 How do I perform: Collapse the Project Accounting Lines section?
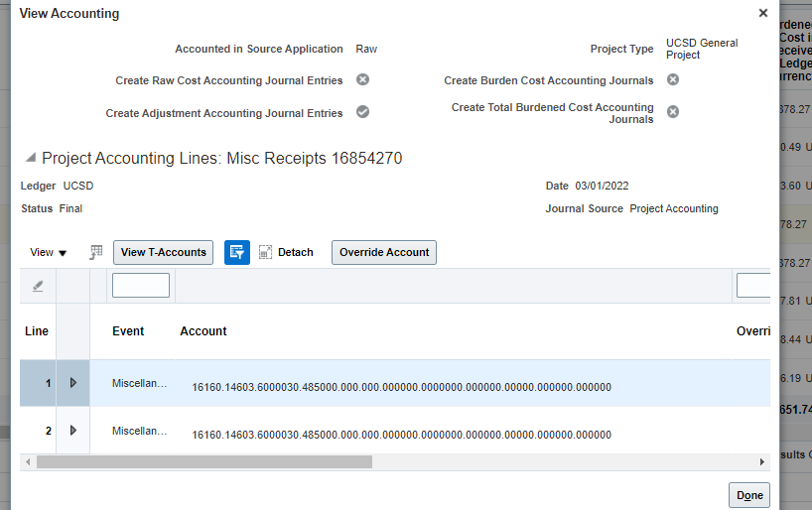31,158
